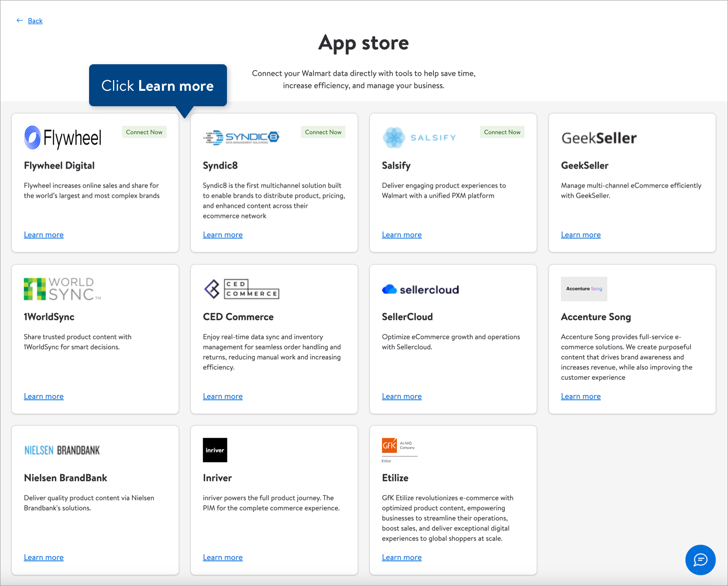Open Learn more under SellerCloud
Viewport: 728px width, 586px height.
402,396
